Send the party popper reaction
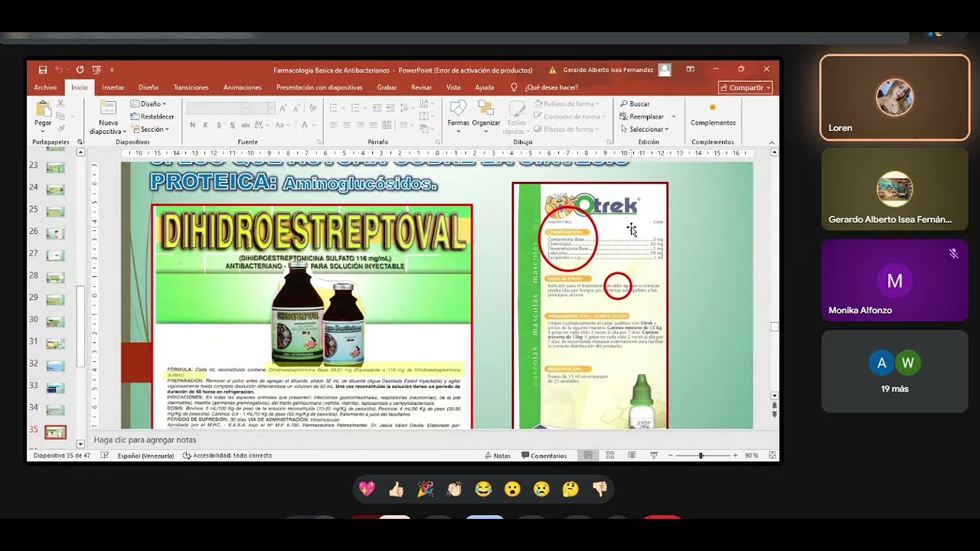The width and height of the screenshot is (980, 551). click(x=425, y=489)
